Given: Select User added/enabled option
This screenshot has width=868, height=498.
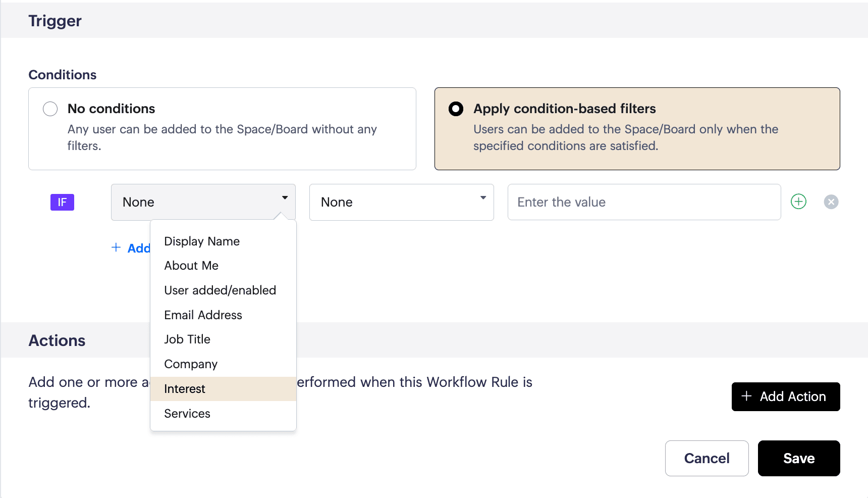Looking at the screenshot, I should tap(220, 290).
